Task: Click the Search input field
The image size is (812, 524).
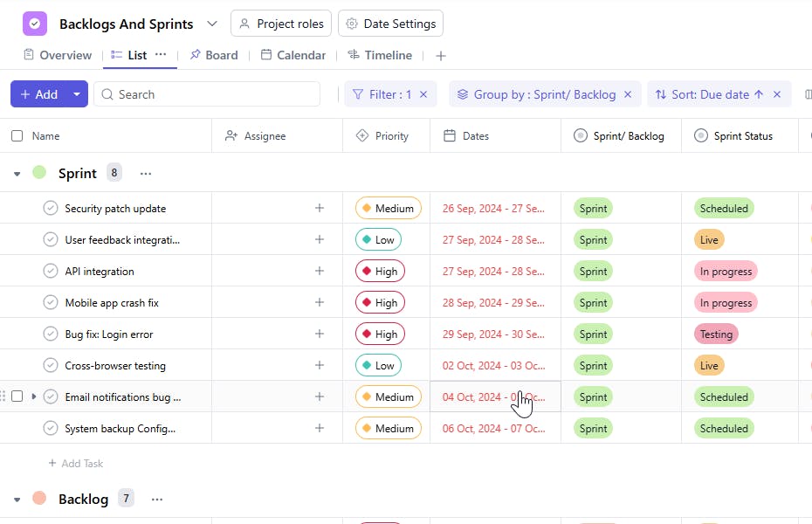Action: point(210,94)
